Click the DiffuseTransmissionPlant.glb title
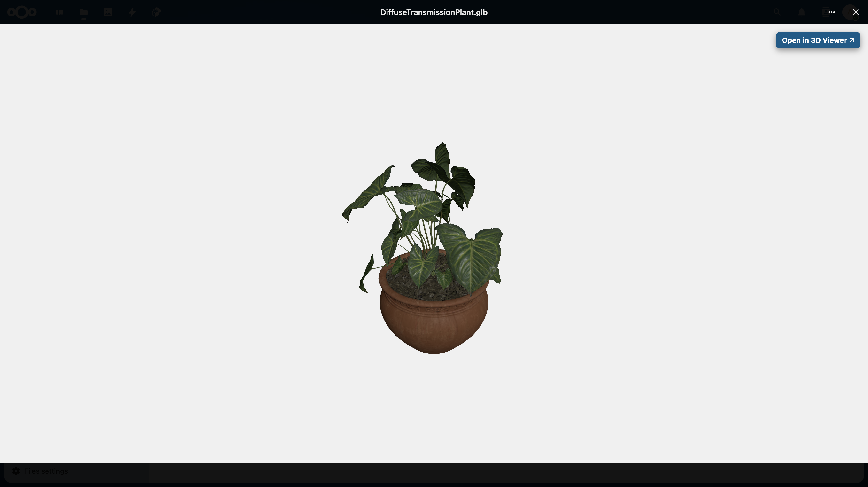Viewport: 868px width, 487px height. pyautogui.click(x=434, y=12)
